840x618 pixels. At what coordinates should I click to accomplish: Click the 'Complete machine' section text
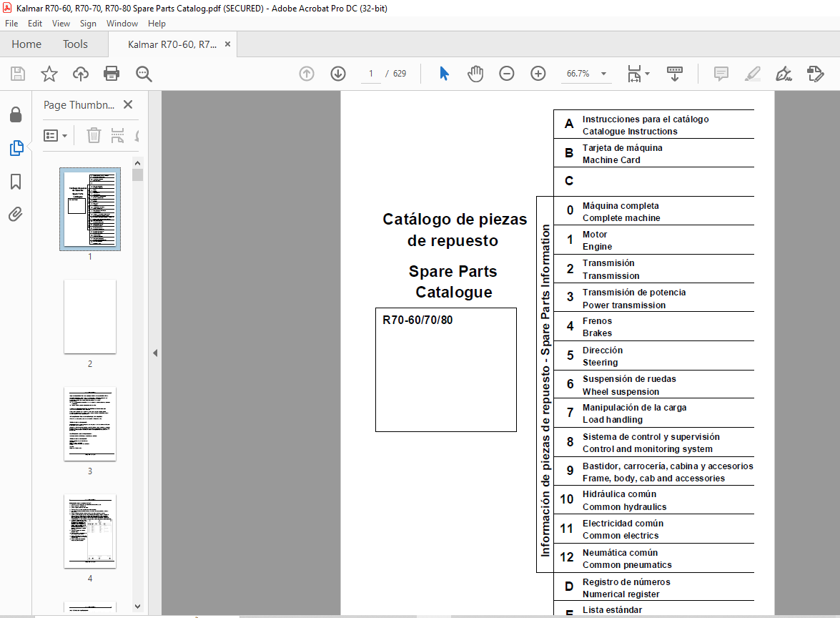621,217
